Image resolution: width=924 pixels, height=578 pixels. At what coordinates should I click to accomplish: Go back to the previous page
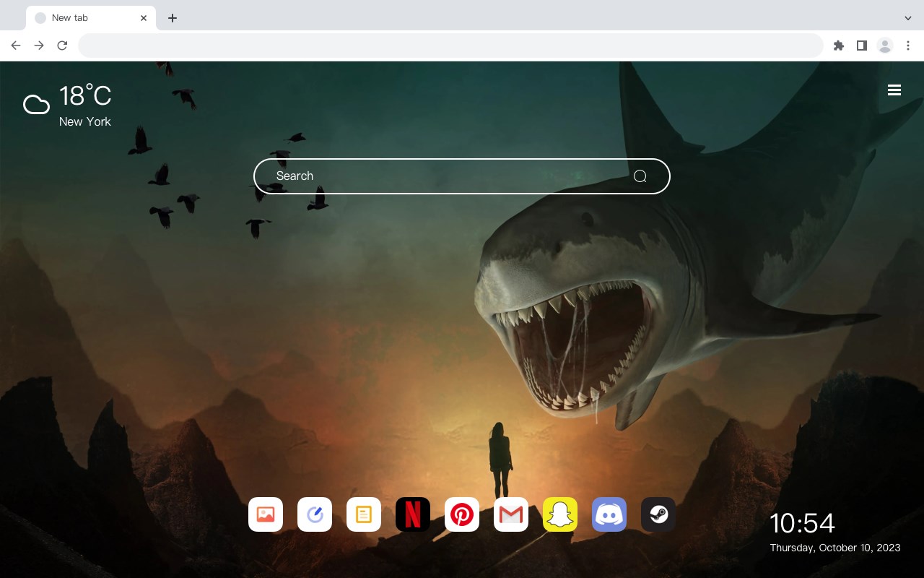[16, 46]
